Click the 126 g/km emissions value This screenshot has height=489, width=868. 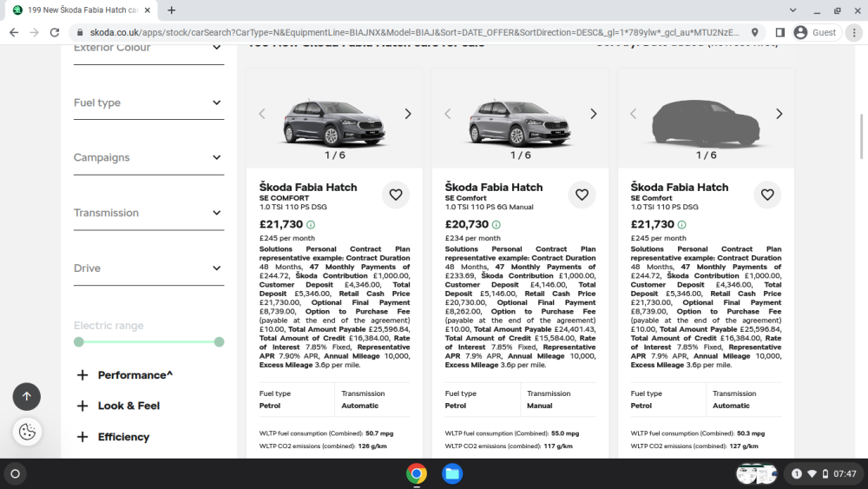[x=372, y=446]
